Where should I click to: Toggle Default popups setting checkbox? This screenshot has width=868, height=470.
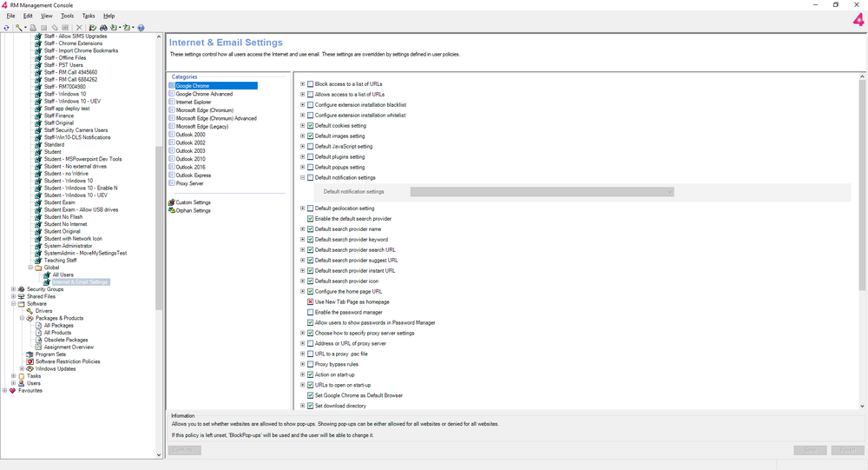[310, 168]
